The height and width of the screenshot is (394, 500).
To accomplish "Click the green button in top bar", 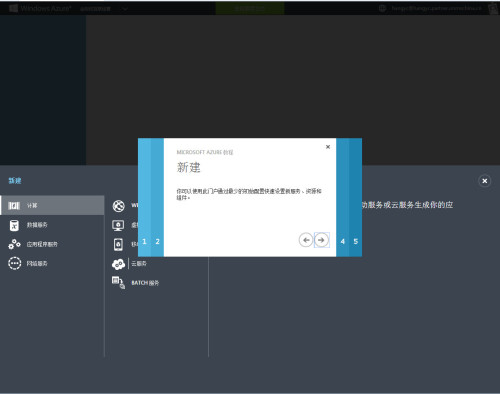I will point(250,8).
